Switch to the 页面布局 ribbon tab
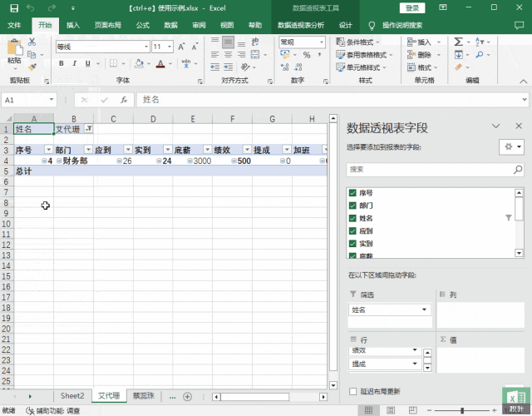Image resolution: width=532 pixels, height=416 pixels. point(107,25)
